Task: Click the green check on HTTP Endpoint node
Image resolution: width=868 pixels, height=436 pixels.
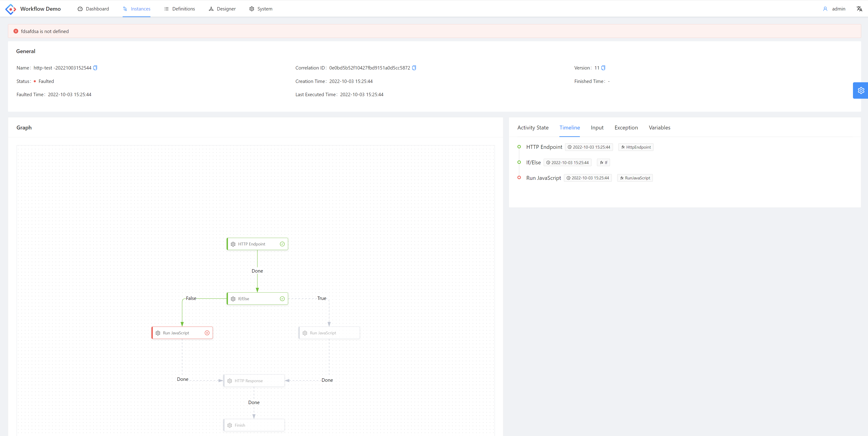Action: (x=282, y=244)
